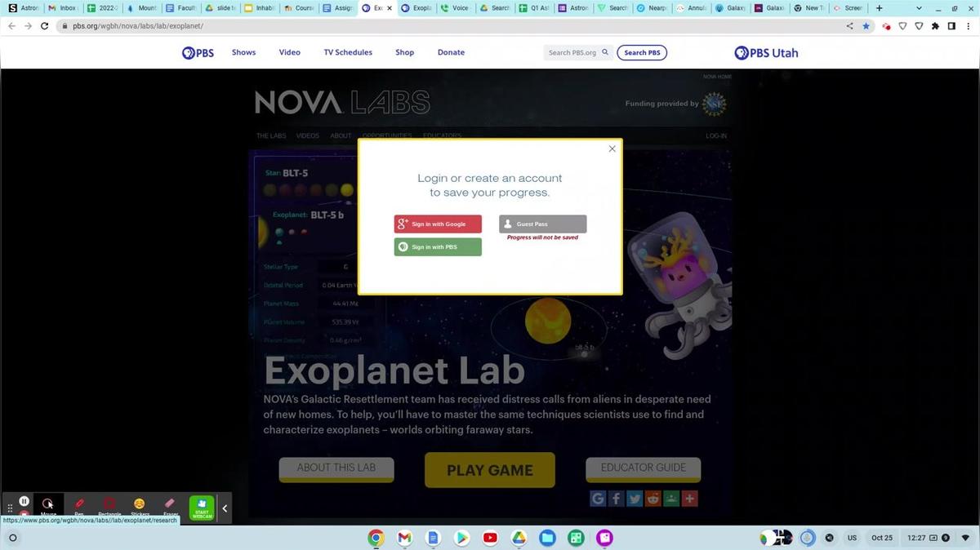Screen dimensions: 980x550
Task: Open the tab search dropdown arrow
Action: click(x=920, y=8)
